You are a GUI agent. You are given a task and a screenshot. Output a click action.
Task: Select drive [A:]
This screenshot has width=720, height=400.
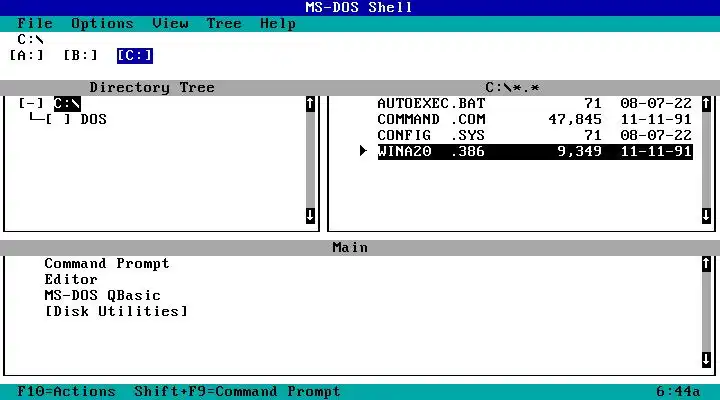pyautogui.click(x=27, y=56)
